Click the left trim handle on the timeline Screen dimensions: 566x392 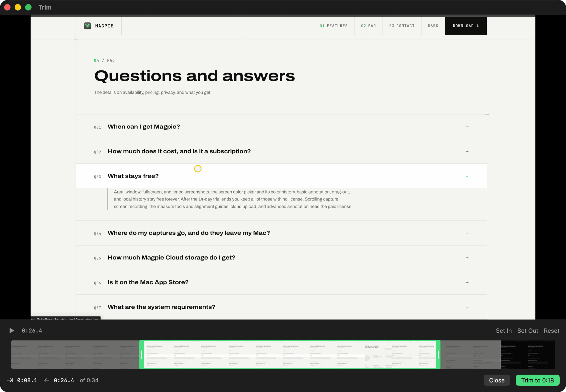(141, 355)
